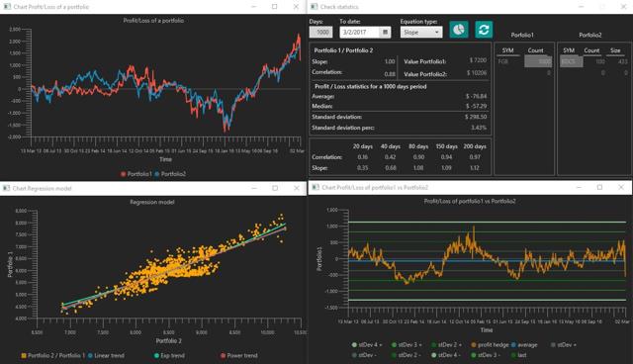Click the Check statistics window icon
The height and width of the screenshot is (364, 633).
point(315,7)
